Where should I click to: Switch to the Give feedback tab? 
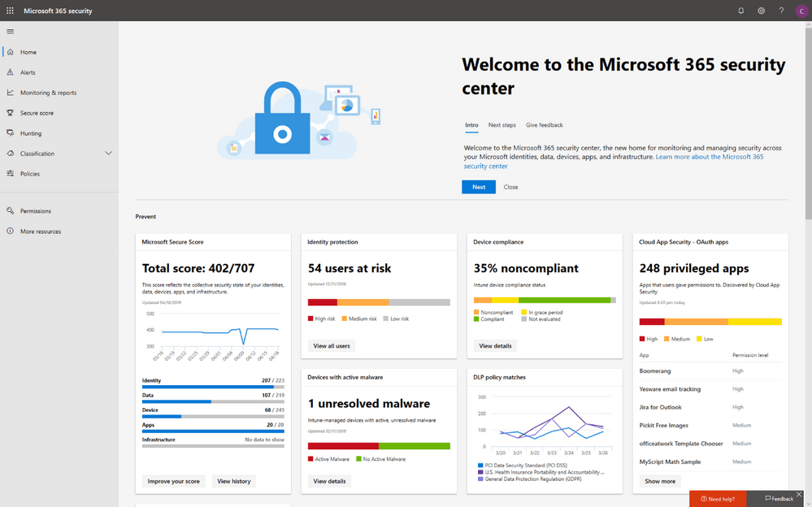(545, 125)
